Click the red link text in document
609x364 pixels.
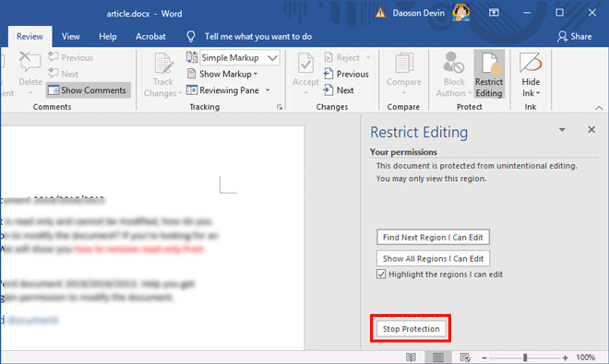139,249
